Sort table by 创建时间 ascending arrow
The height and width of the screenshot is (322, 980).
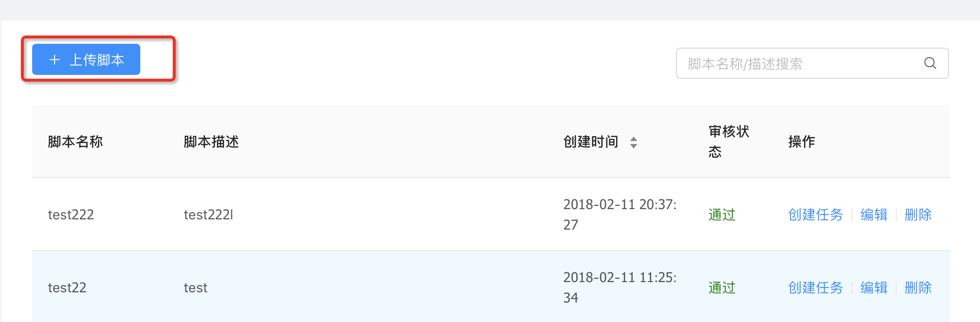pyautogui.click(x=634, y=138)
